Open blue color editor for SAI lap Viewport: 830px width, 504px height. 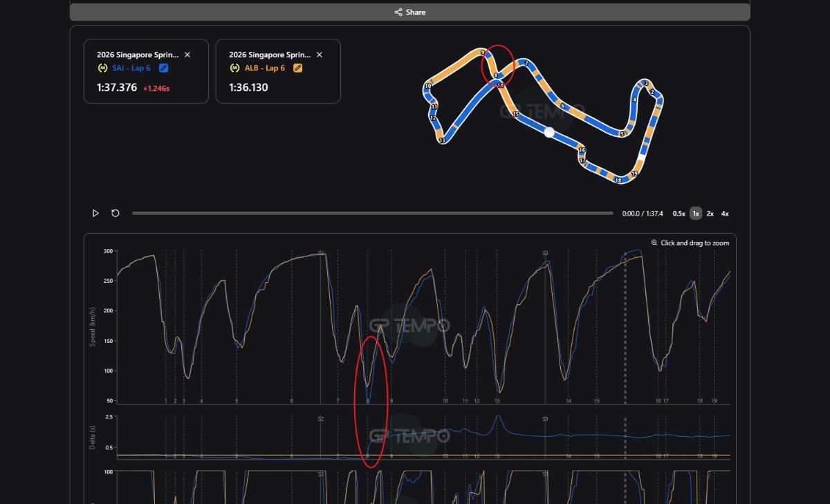163,68
